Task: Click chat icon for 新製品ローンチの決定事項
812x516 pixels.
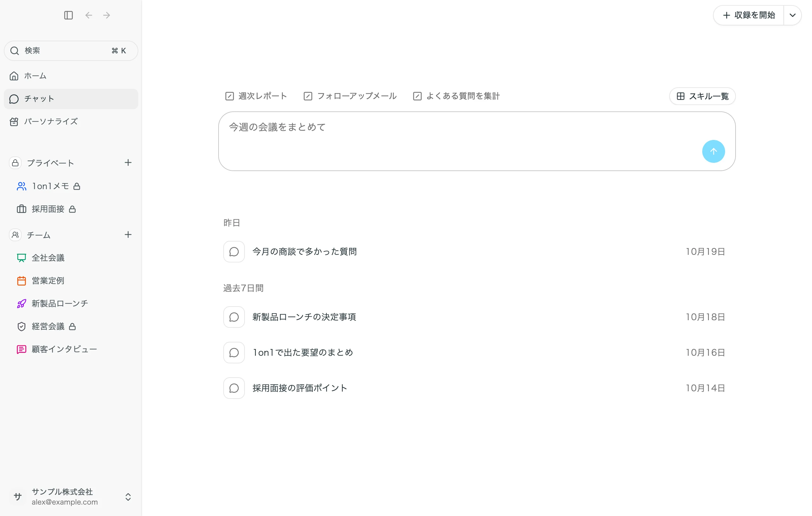Action: [x=234, y=317]
